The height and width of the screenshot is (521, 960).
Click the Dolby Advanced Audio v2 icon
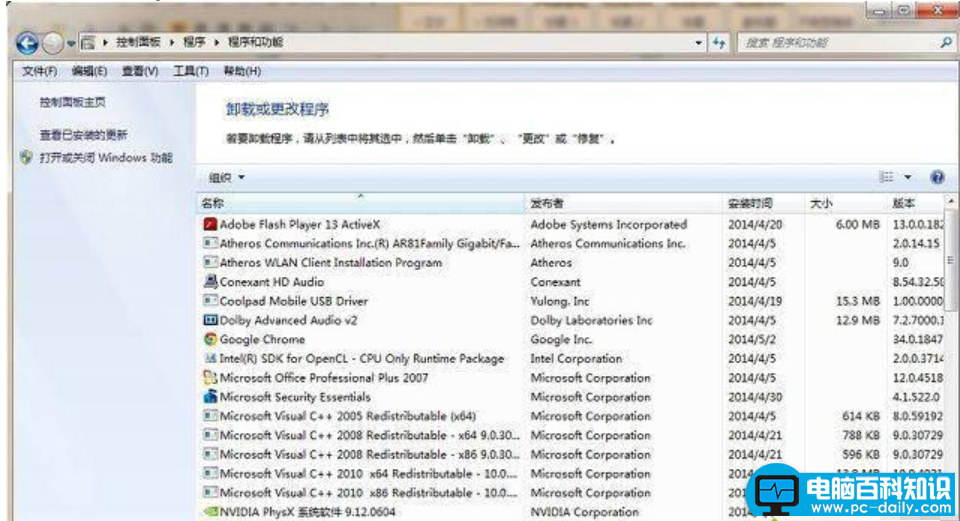pos(210,320)
